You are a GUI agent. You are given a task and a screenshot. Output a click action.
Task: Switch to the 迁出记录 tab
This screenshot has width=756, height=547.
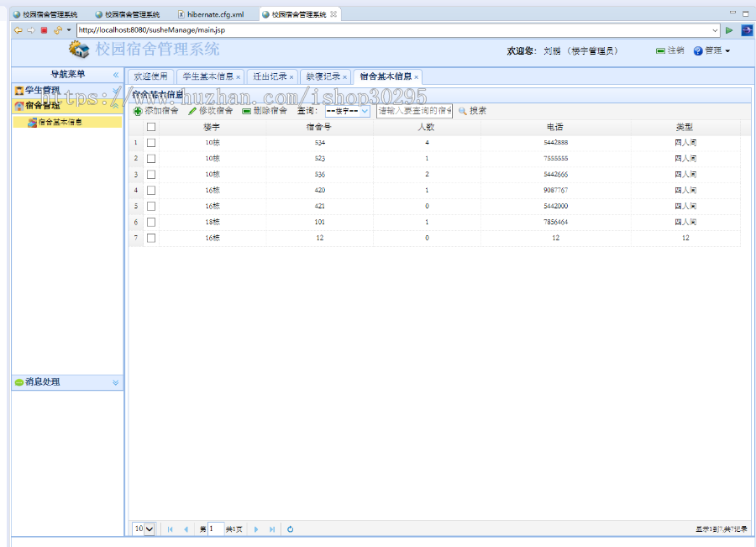point(270,76)
